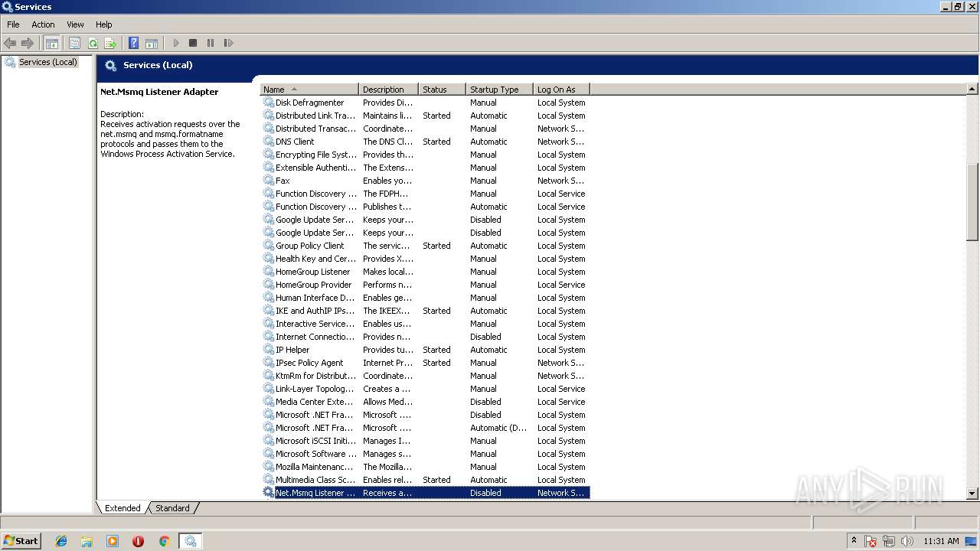
Task: Open the Action menu
Action: [x=43, y=24]
